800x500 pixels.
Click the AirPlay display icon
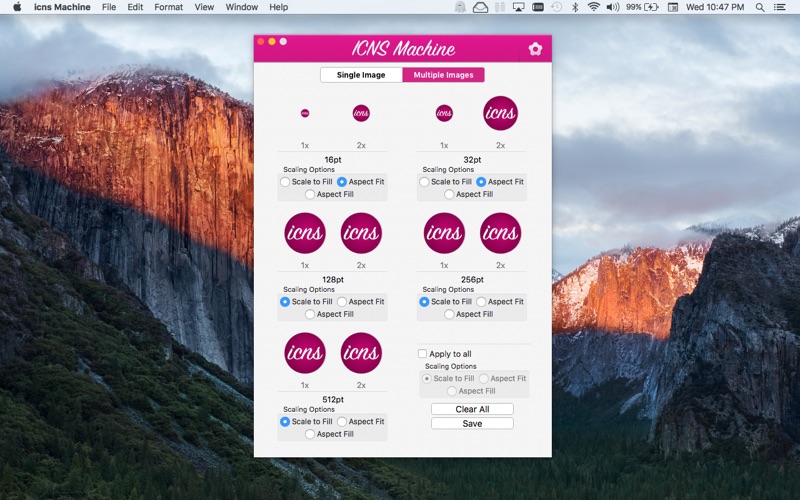(x=518, y=7)
